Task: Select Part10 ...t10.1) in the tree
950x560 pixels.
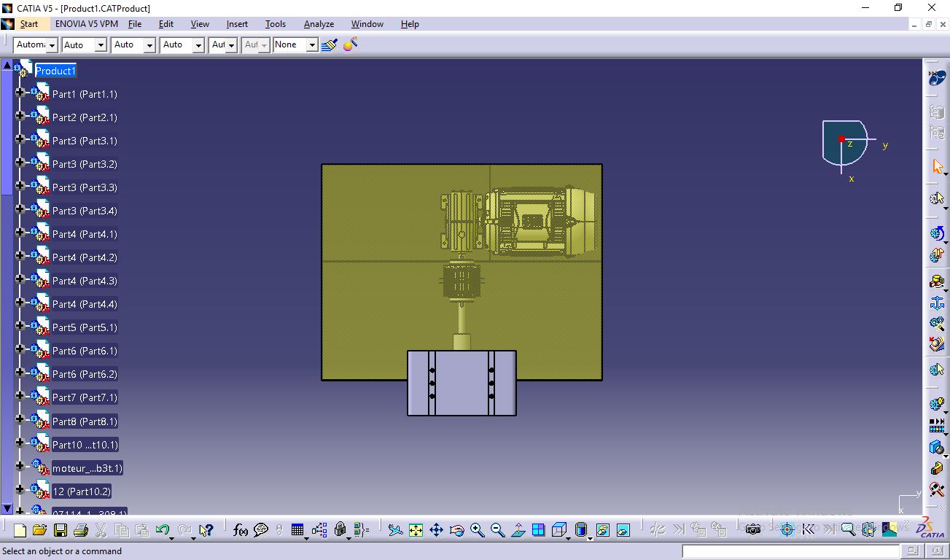Action: (85, 445)
